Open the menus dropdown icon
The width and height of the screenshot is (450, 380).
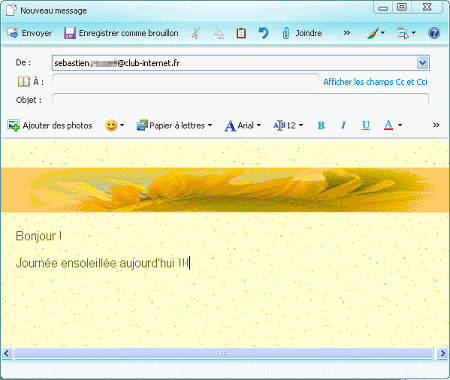(x=406, y=33)
